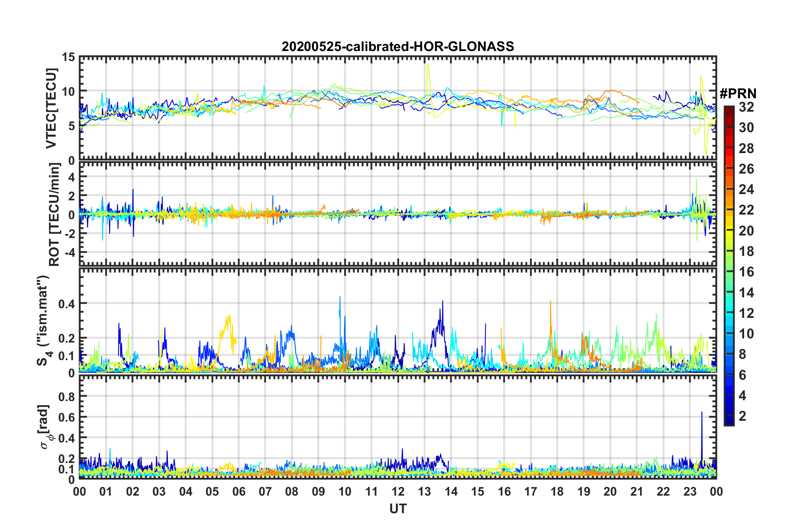This screenshot has width=796, height=532.
Task: Click the 0.2 tick on the S4 axis
Action: coord(67,338)
